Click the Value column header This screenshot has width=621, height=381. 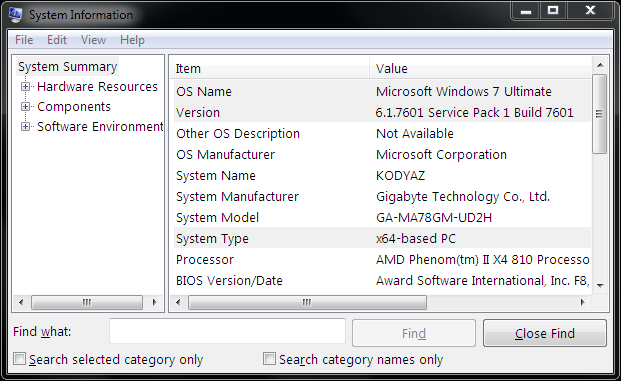(x=480, y=69)
